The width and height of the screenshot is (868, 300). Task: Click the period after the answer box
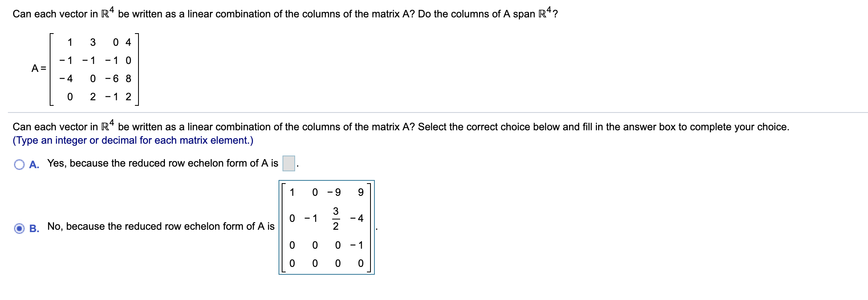tap(298, 165)
